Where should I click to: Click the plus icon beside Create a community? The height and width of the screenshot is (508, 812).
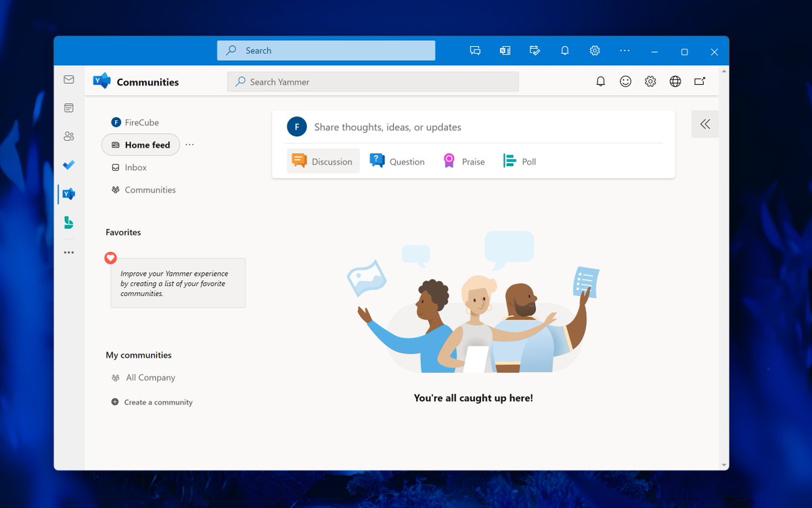pos(115,402)
